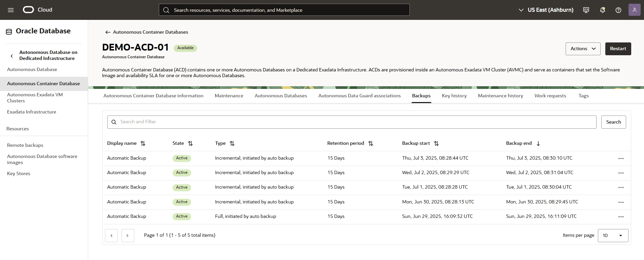Click Automatic Backup name in Jul 1 row
Image resolution: width=644 pixels, height=260 pixels.
point(127,187)
